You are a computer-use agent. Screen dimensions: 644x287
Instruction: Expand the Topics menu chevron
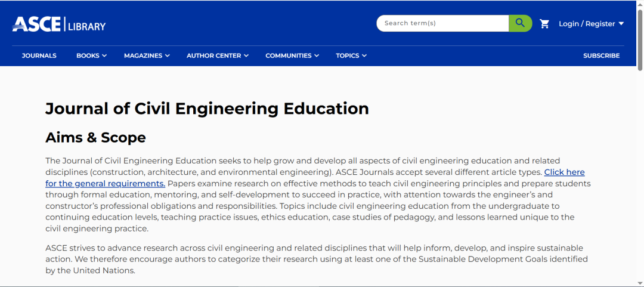(364, 56)
